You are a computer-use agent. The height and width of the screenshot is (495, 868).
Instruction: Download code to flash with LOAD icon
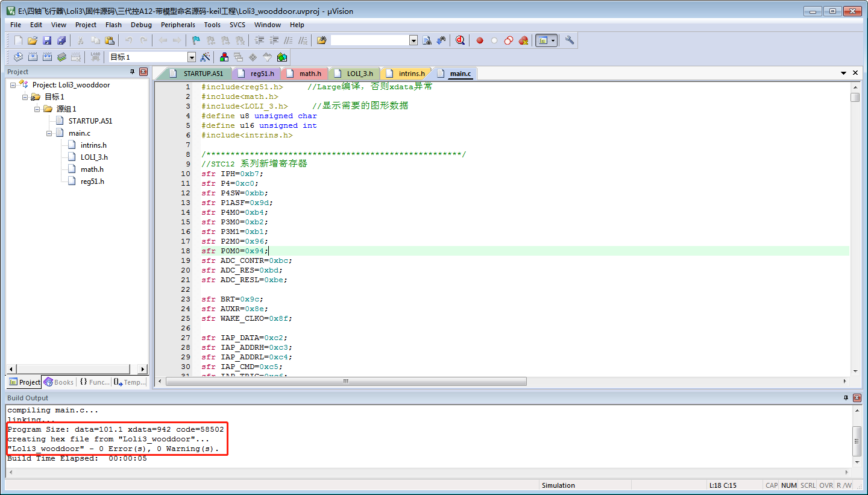tap(95, 57)
